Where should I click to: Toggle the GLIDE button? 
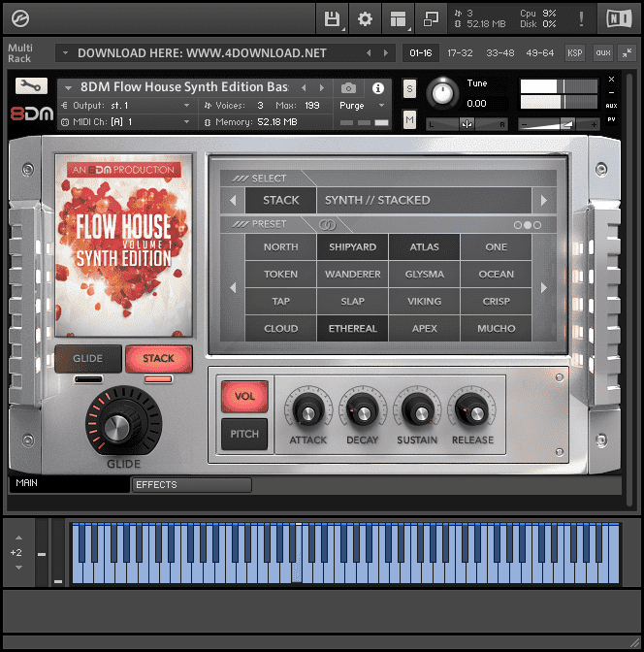87,358
